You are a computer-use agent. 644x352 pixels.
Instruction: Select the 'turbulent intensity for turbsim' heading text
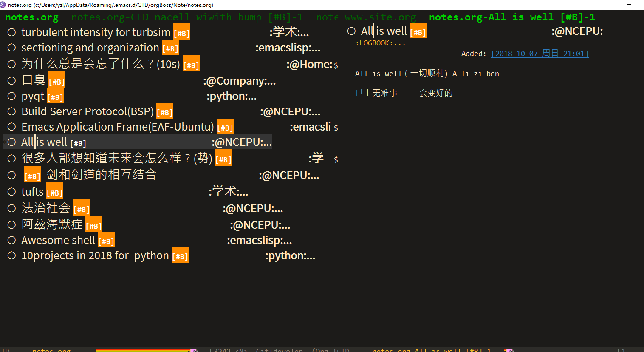tap(96, 32)
